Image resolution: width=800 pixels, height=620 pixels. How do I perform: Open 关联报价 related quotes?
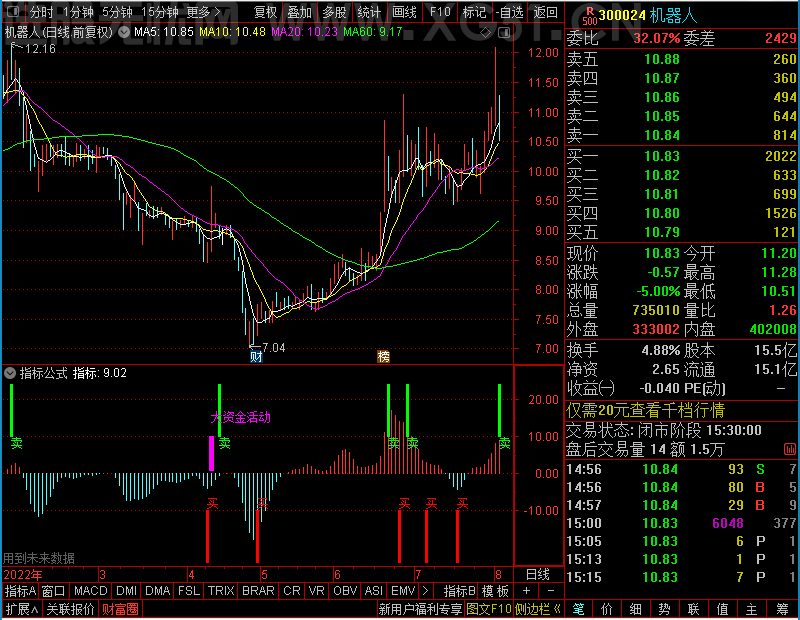coord(70,609)
